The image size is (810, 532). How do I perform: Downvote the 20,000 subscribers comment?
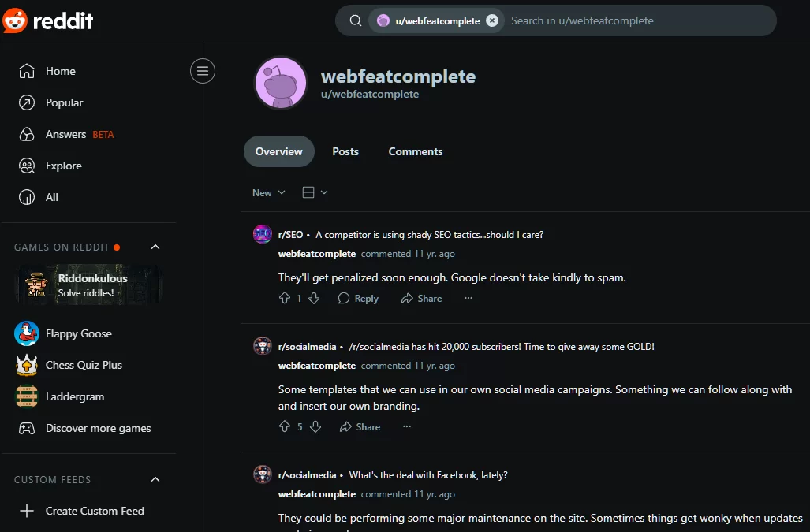click(x=315, y=427)
